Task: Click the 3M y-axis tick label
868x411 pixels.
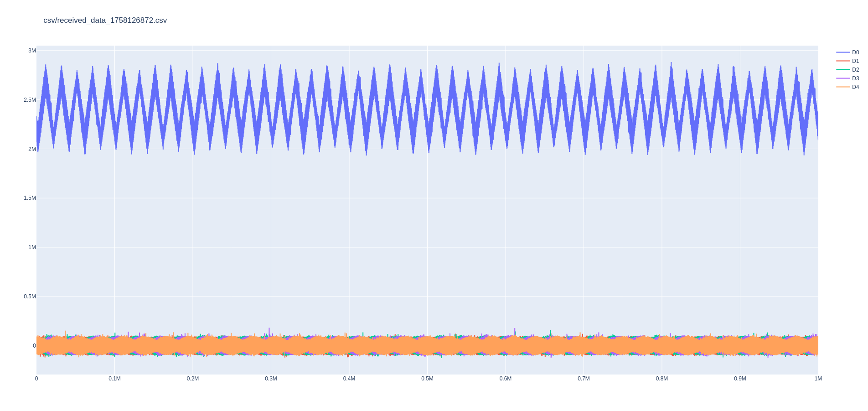Action: coord(32,51)
